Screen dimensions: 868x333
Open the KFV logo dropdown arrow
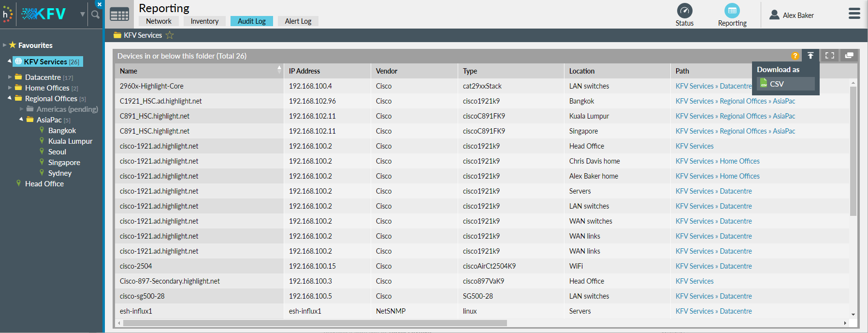tap(83, 15)
